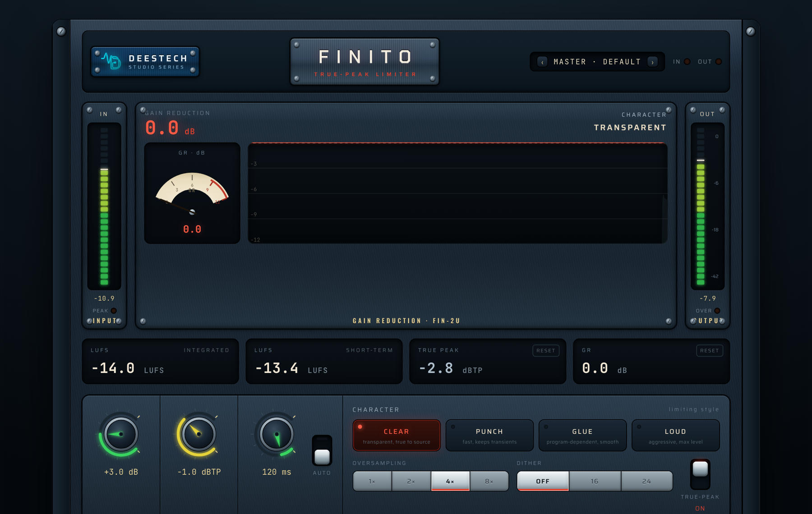Image resolution: width=812 pixels, height=514 pixels.
Task: Set oversampling to 4x
Action: [450, 481]
